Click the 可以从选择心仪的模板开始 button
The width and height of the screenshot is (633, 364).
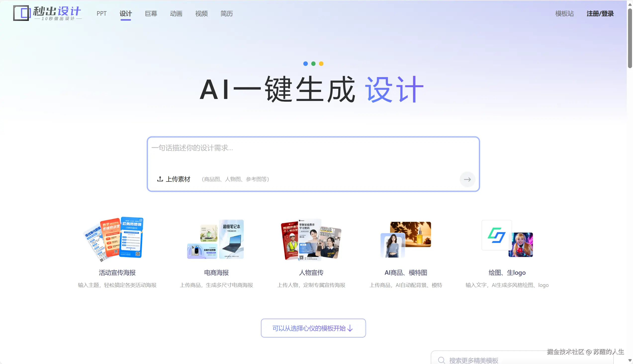(313, 328)
